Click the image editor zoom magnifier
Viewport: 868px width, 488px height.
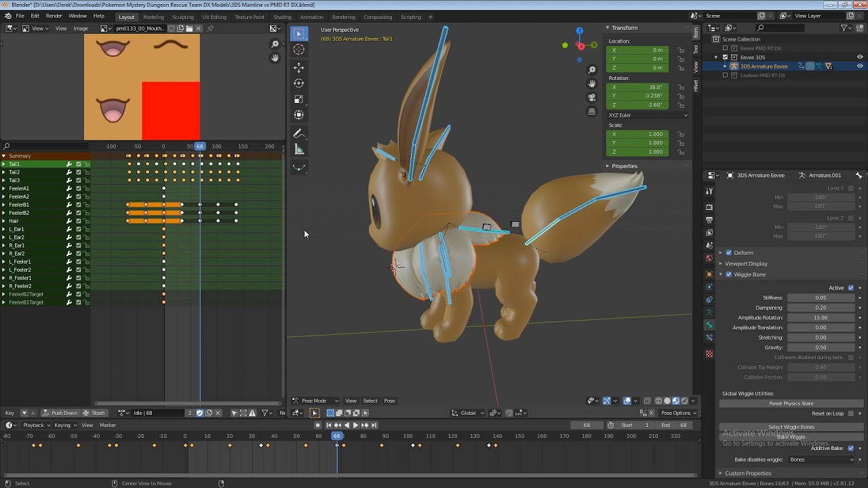coord(275,45)
